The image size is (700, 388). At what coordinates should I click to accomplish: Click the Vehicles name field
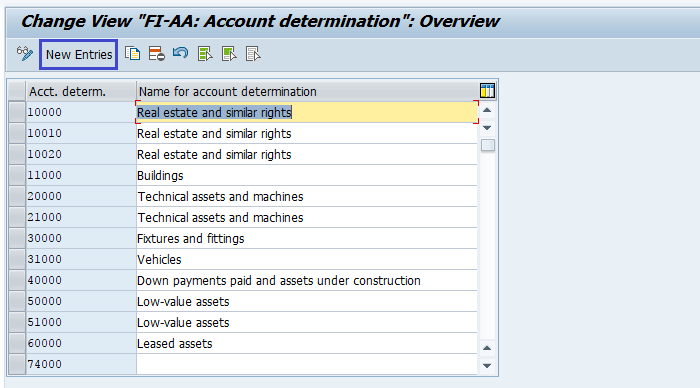click(307, 259)
